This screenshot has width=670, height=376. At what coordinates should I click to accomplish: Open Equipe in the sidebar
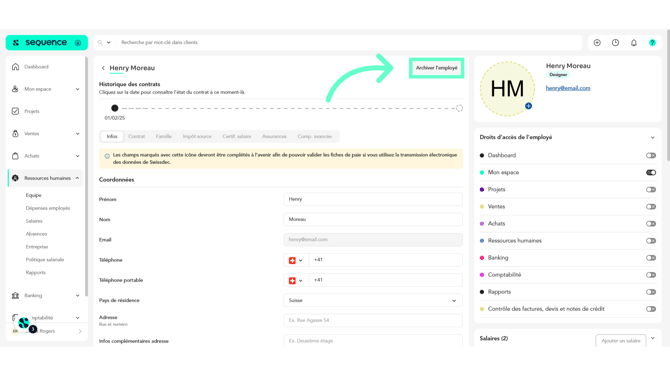33,195
